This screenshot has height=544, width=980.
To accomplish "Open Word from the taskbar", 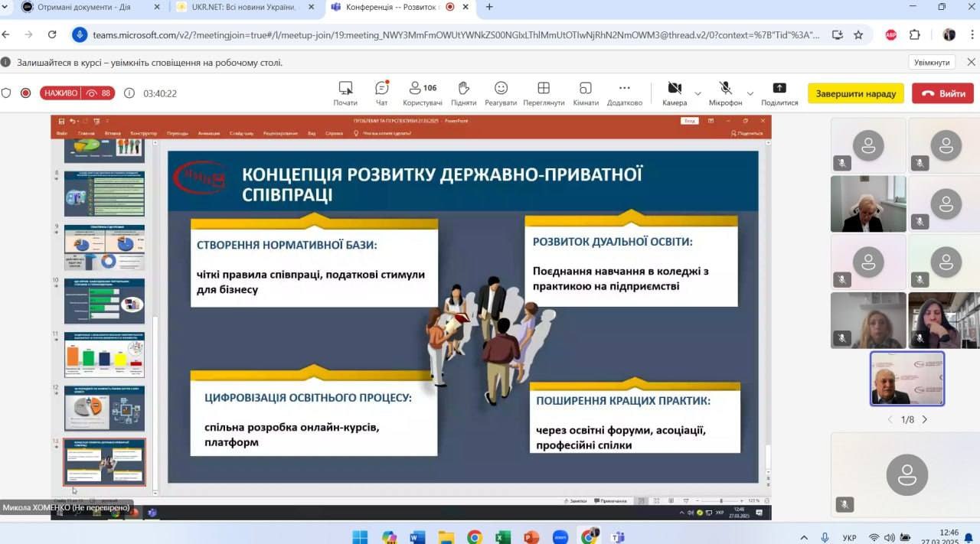I will (417, 537).
